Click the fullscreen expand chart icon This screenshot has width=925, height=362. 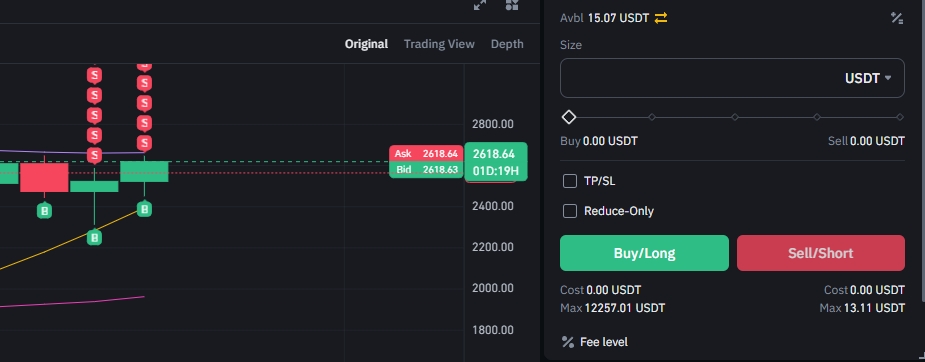click(x=480, y=5)
